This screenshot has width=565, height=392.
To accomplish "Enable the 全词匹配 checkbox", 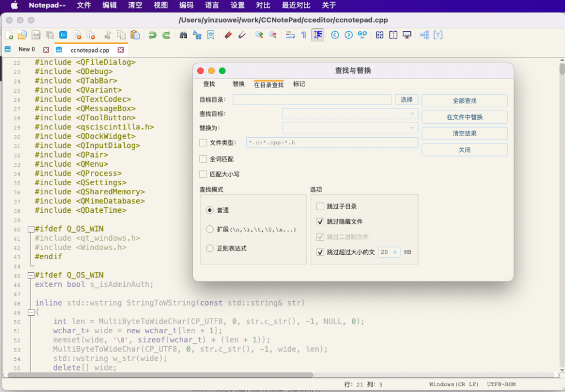I will (x=203, y=159).
